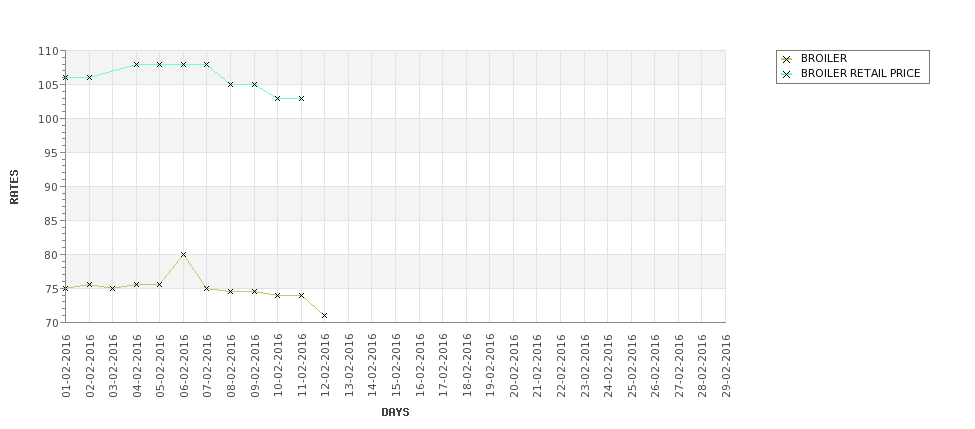Click the 15-02-2016 date label

coord(395,366)
